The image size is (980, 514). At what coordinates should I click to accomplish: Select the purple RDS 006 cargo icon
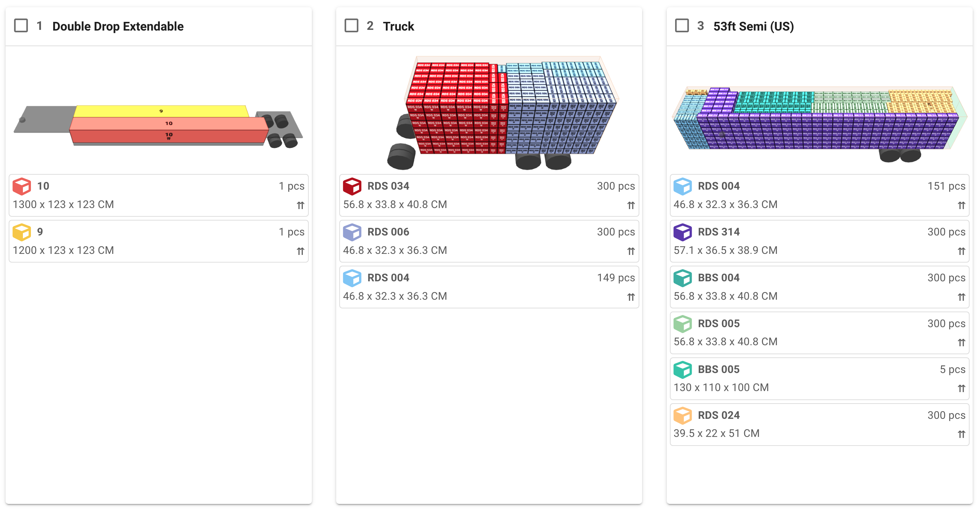(352, 232)
